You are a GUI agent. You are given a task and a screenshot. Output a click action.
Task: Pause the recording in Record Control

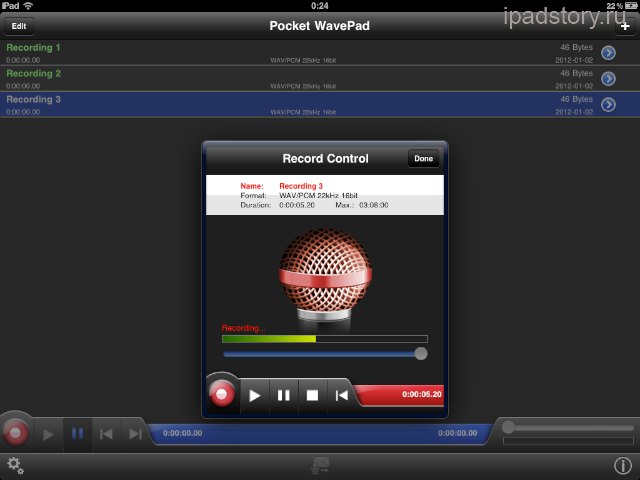pos(284,396)
